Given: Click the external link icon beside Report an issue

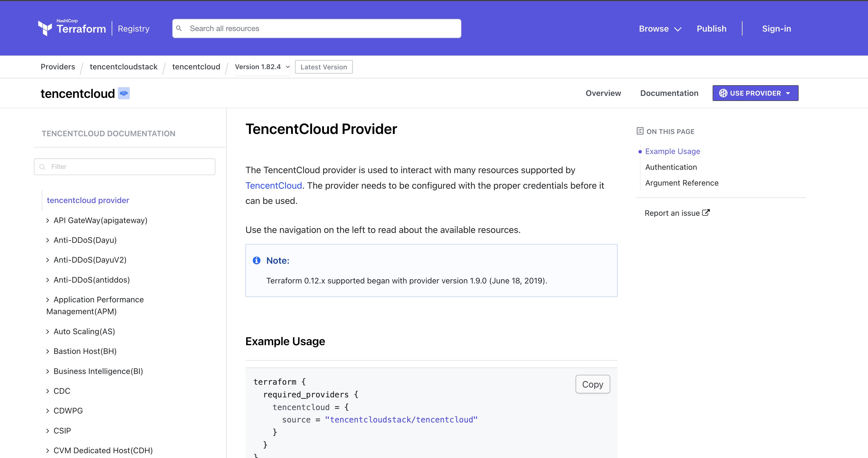Looking at the screenshot, I should pyautogui.click(x=706, y=213).
